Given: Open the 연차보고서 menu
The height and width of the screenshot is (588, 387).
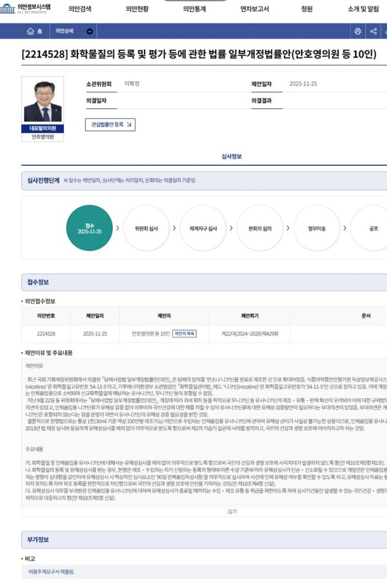Looking at the screenshot, I should point(254,9).
